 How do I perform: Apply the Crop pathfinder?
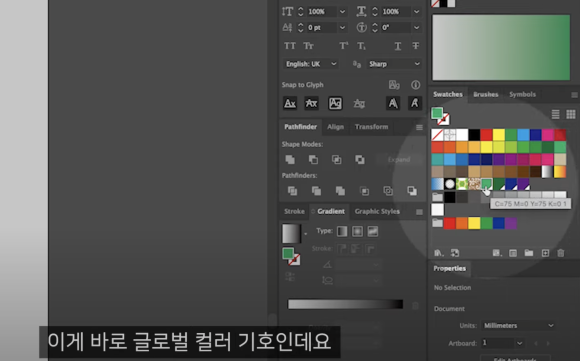364,191
